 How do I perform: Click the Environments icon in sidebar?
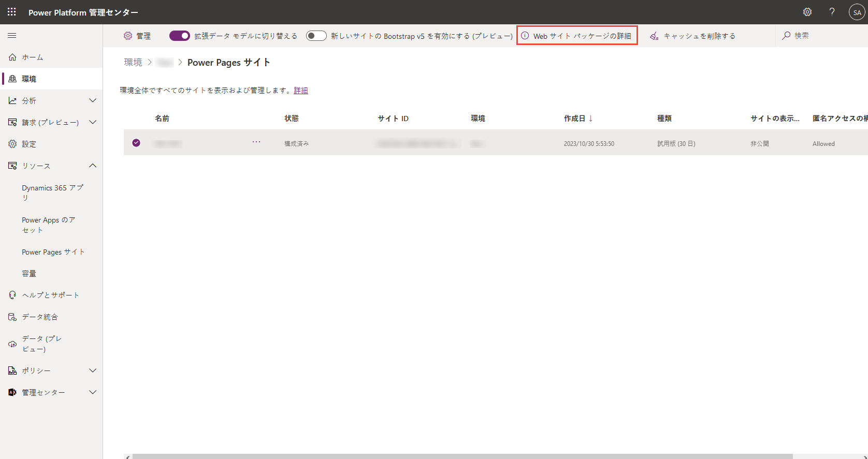click(12, 79)
